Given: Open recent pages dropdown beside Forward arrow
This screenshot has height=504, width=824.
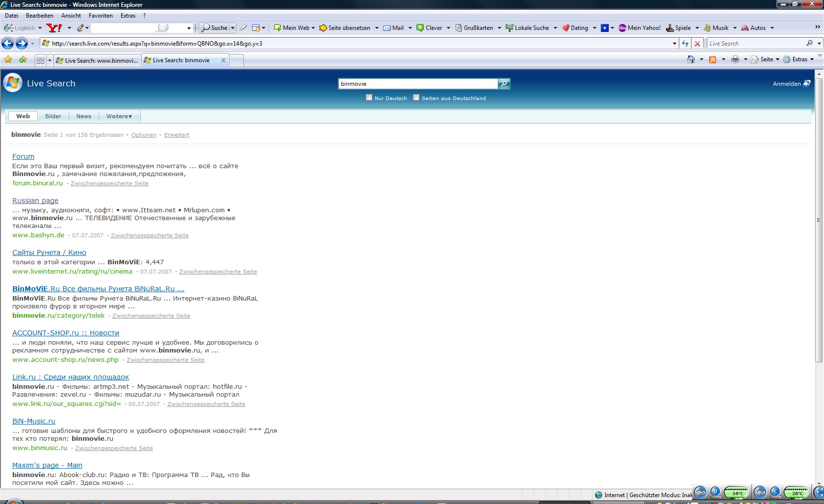Looking at the screenshot, I should pyautogui.click(x=32, y=44).
